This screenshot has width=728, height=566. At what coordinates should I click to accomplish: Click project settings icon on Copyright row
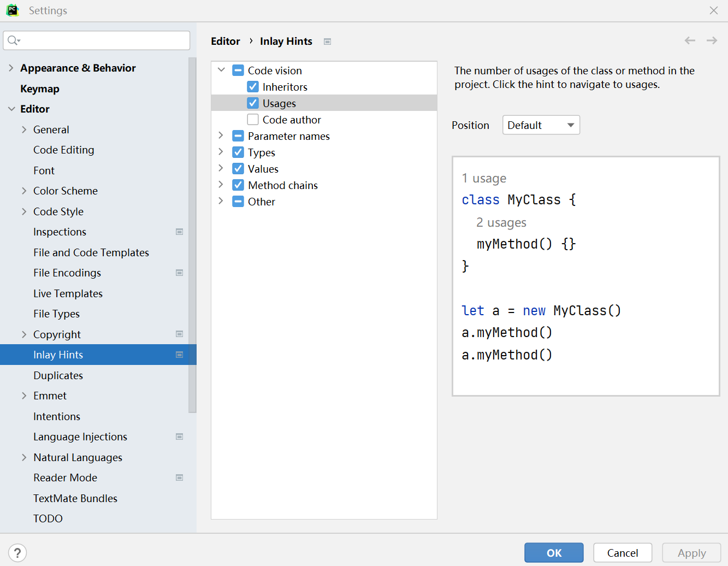(x=179, y=334)
